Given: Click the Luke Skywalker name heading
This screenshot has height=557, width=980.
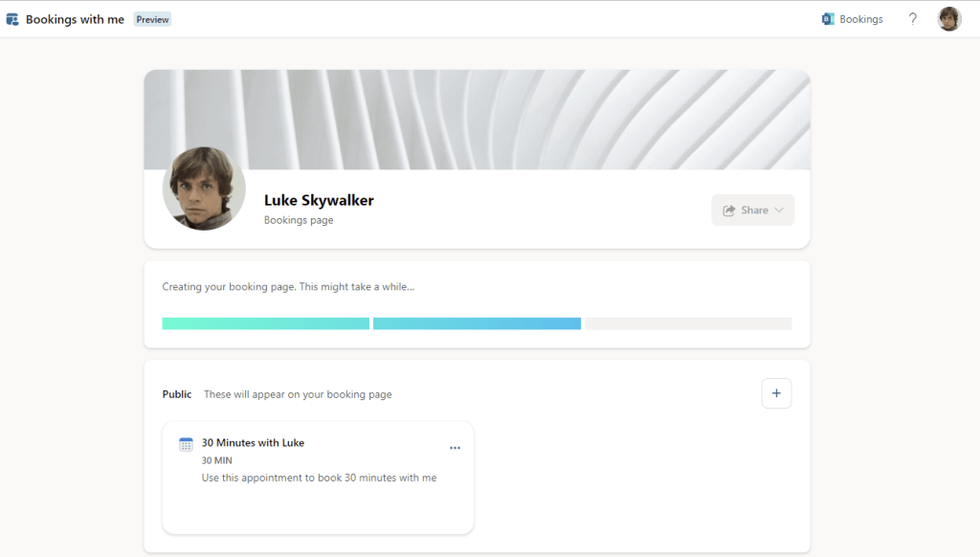Looking at the screenshot, I should pos(319,200).
